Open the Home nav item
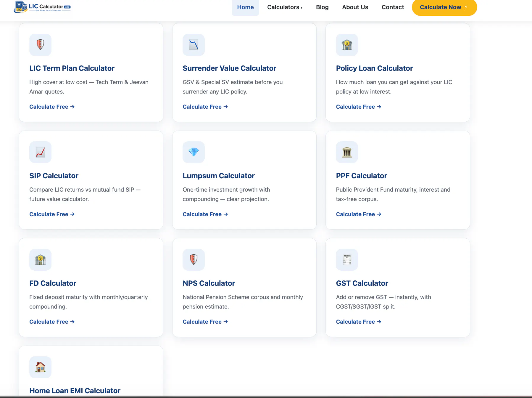 (x=245, y=7)
